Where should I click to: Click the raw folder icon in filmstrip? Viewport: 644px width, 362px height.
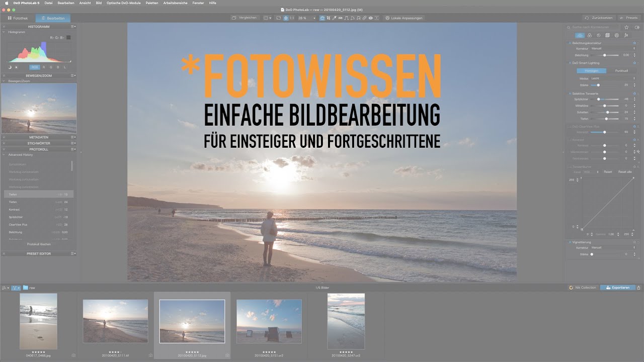click(x=25, y=288)
